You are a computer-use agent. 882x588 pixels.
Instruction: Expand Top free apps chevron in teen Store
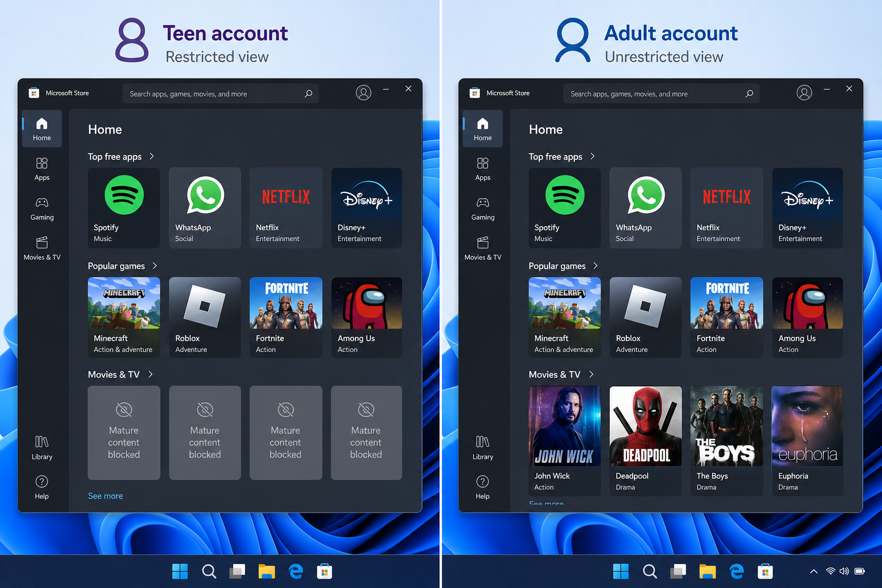point(152,156)
